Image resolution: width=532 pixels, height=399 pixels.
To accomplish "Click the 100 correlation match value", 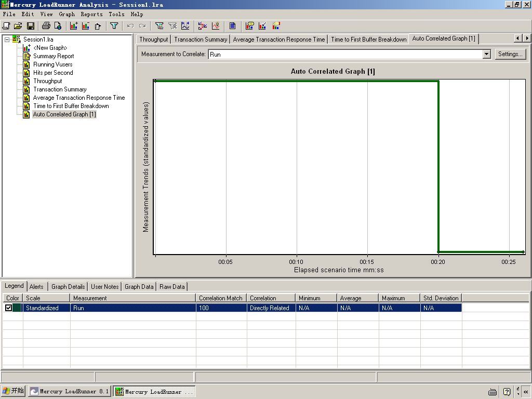I will [x=221, y=308].
